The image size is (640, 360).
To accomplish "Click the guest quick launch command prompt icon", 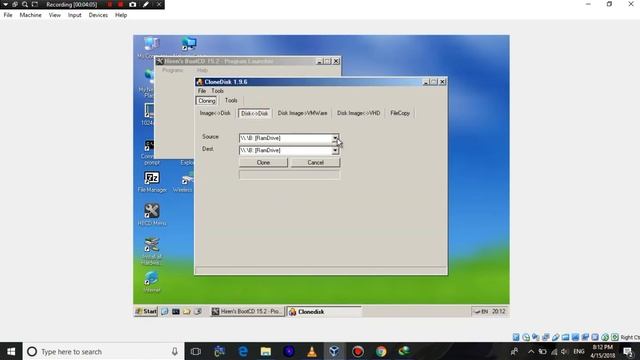I will pyautogui.click(x=176, y=311).
